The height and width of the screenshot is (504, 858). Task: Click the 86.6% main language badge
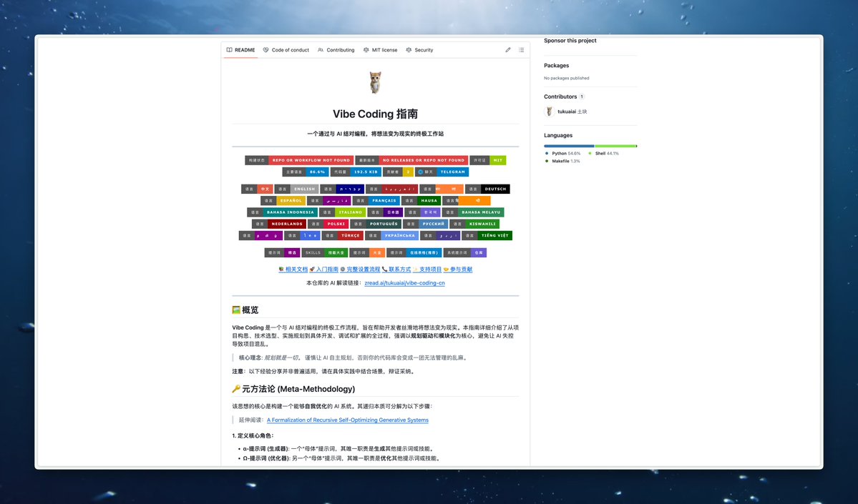pyautogui.click(x=306, y=172)
